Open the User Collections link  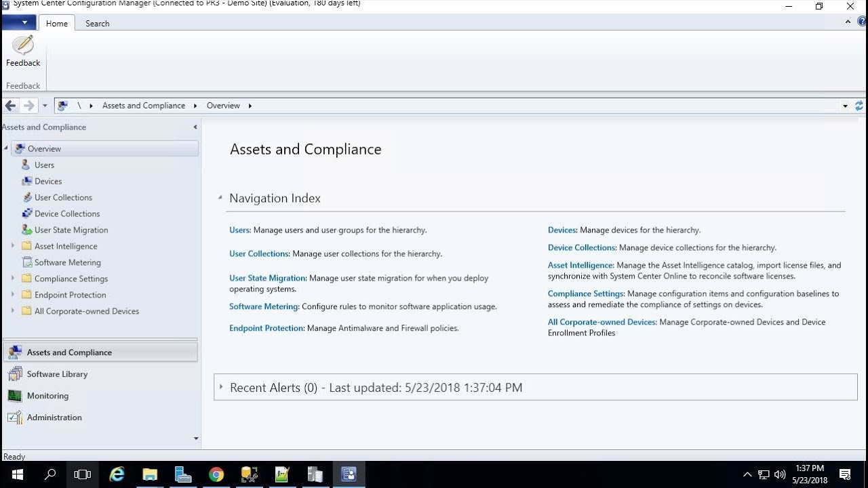tap(259, 253)
